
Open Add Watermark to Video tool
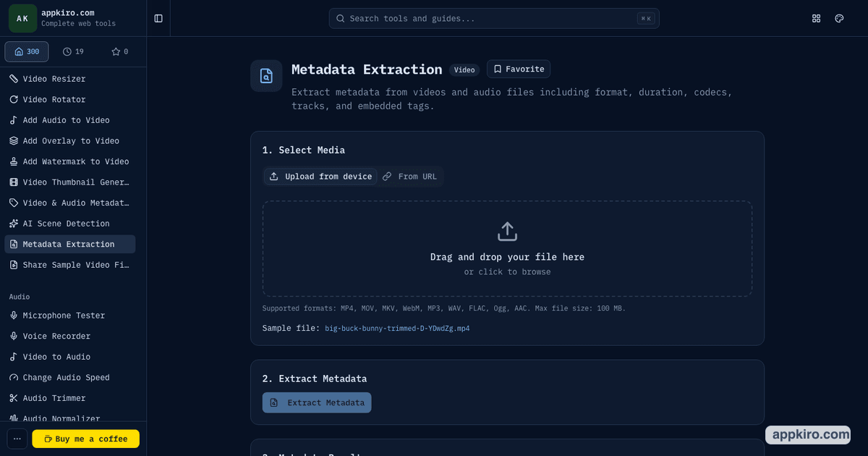70,161
